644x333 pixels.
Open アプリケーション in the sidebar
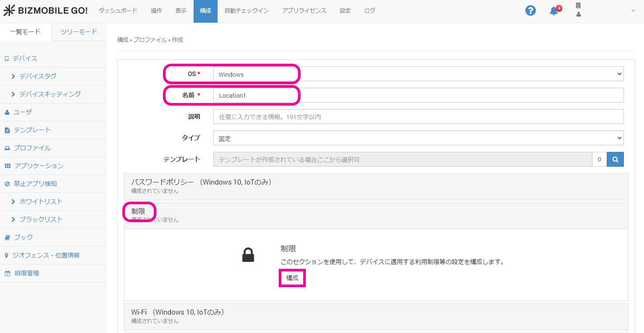click(38, 166)
